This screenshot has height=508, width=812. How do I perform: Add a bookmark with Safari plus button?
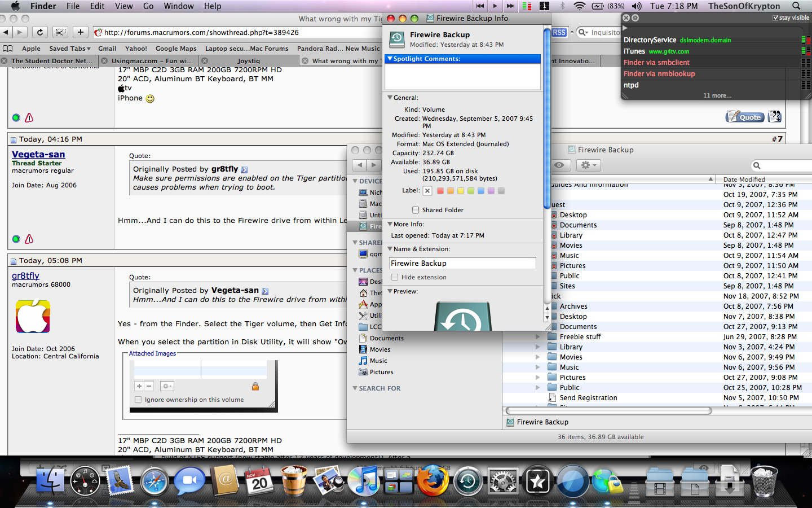81,32
